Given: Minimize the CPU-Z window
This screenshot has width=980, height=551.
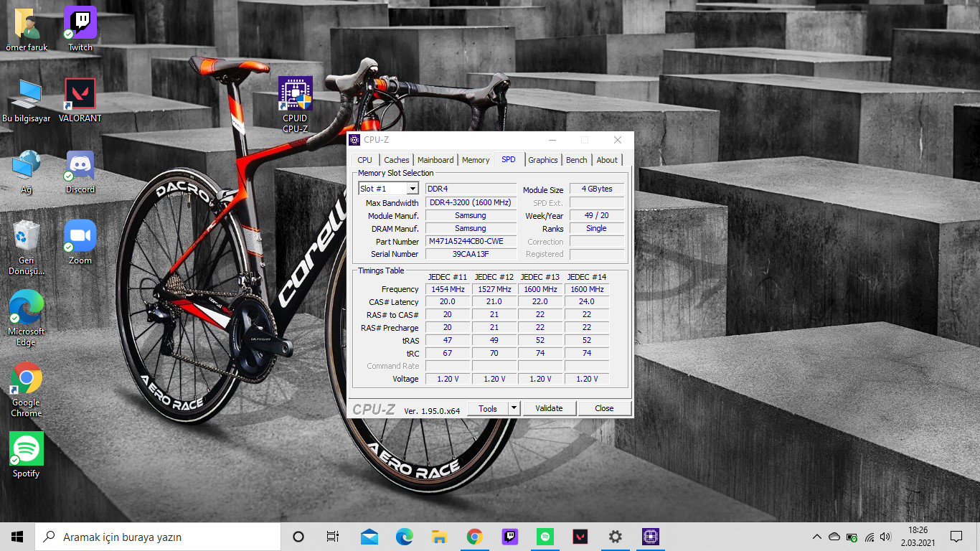Looking at the screenshot, I should point(551,140).
